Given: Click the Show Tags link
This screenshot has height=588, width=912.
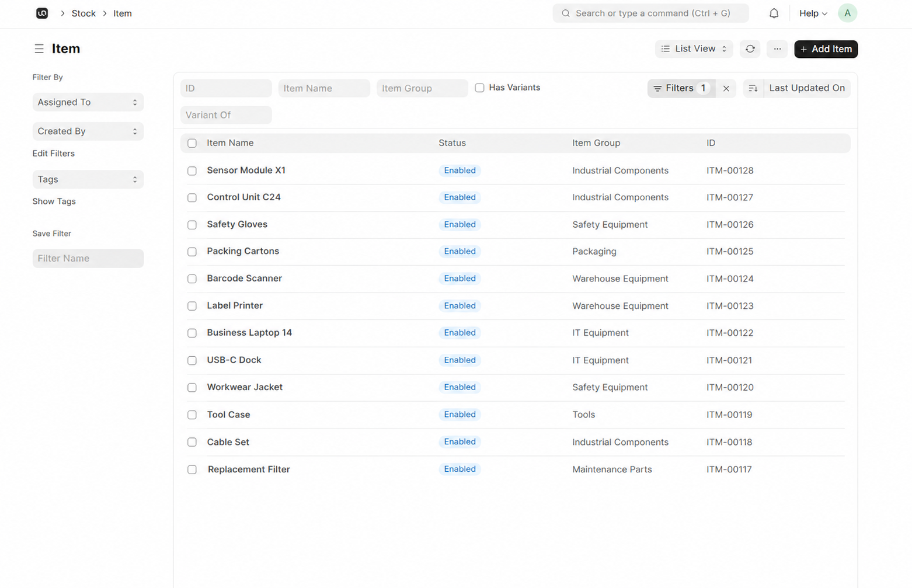Looking at the screenshot, I should click(x=54, y=201).
